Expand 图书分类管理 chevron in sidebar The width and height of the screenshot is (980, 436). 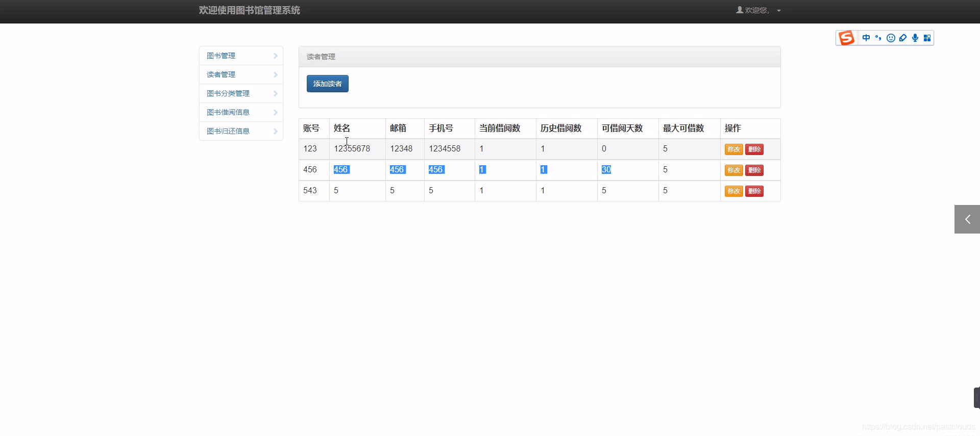point(275,93)
